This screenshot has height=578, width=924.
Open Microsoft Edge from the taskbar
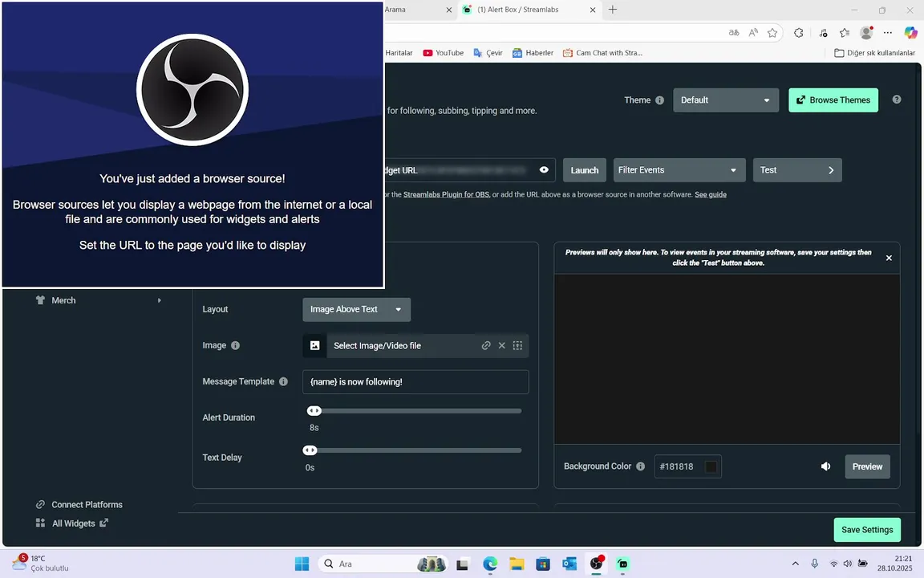pos(490,564)
